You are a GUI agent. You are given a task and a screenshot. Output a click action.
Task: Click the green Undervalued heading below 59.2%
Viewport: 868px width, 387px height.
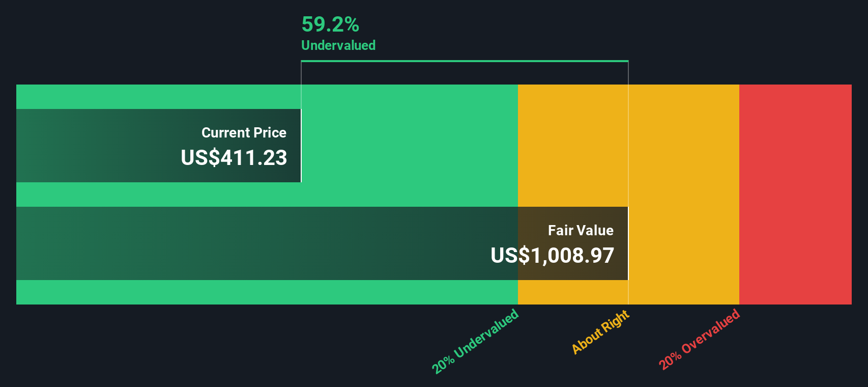click(338, 45)
